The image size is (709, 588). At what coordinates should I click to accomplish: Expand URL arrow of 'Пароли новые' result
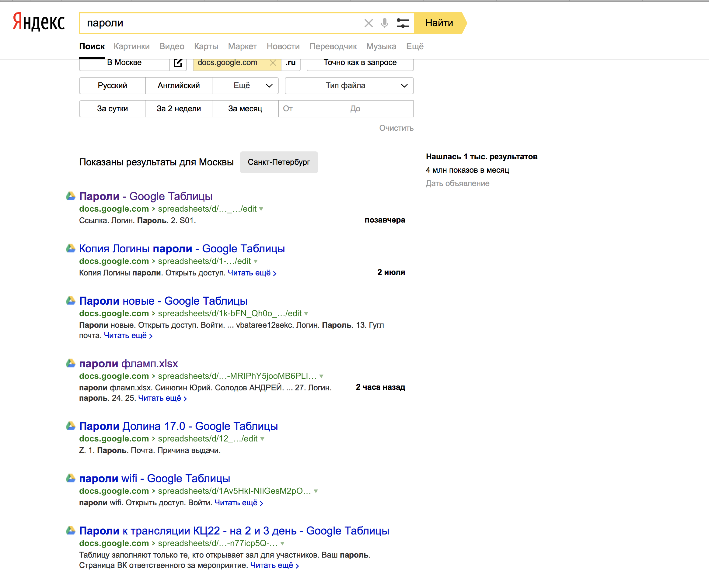306,314
